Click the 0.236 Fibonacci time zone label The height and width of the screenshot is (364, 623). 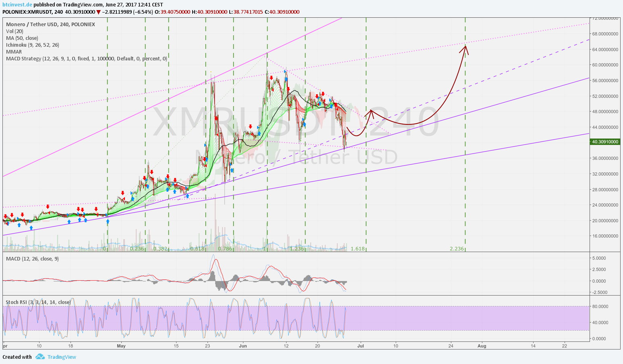(137, 249)
